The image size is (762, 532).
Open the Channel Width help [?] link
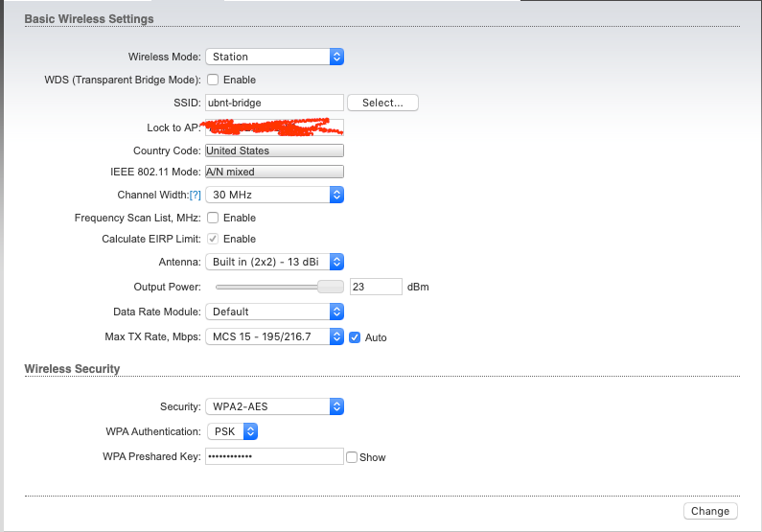(x=195, y=195)
